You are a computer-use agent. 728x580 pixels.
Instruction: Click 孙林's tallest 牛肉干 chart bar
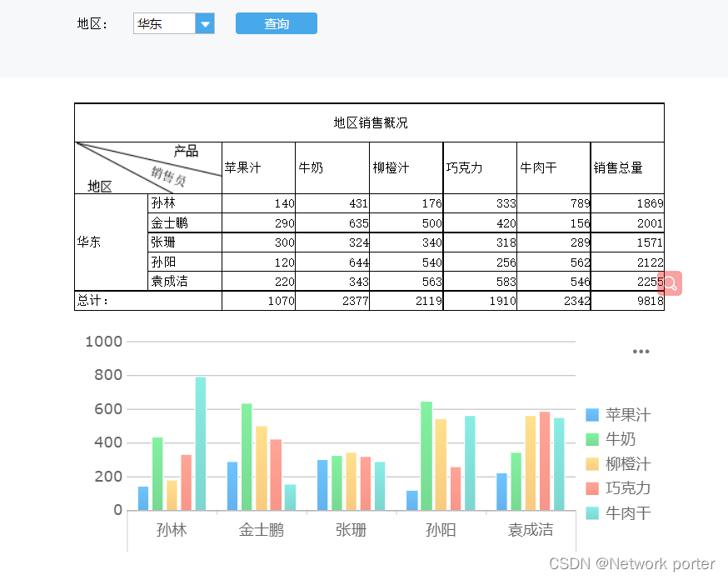pyautogui.click(x=201, y=443)
